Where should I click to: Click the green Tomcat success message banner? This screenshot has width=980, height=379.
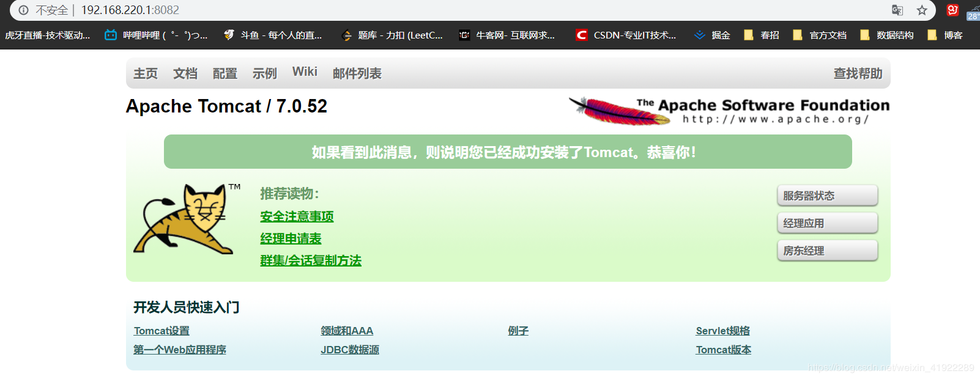(508, 152)
